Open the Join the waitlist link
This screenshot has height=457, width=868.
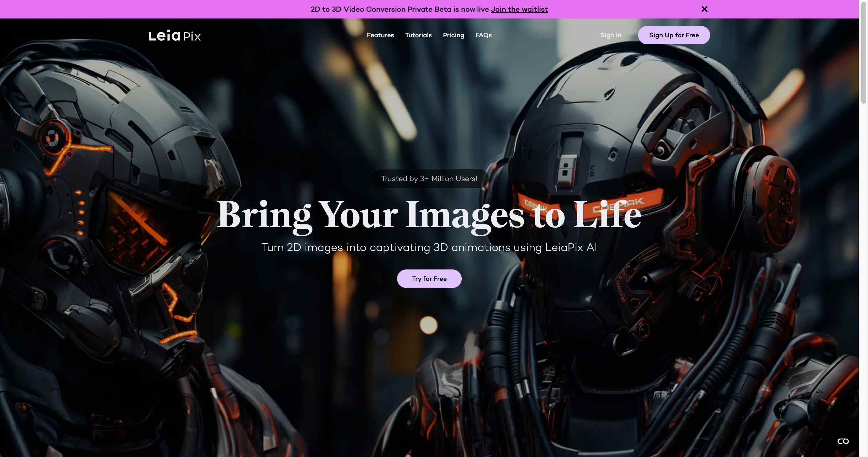tap(519, 9)
